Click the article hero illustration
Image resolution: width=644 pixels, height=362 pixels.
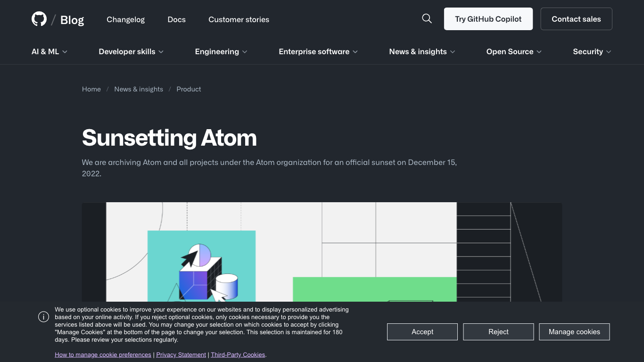(322, 252)
